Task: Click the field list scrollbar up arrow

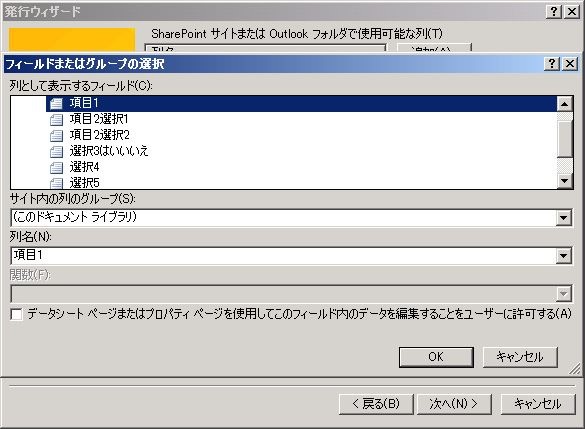Action: (x=564, y=104)
